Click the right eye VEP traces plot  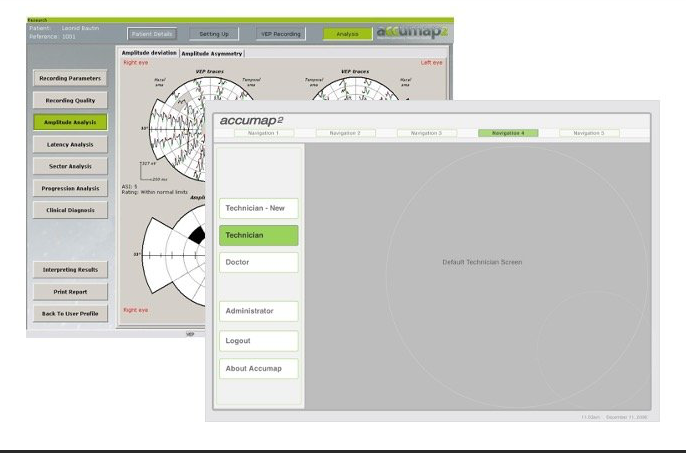point(179,129)
